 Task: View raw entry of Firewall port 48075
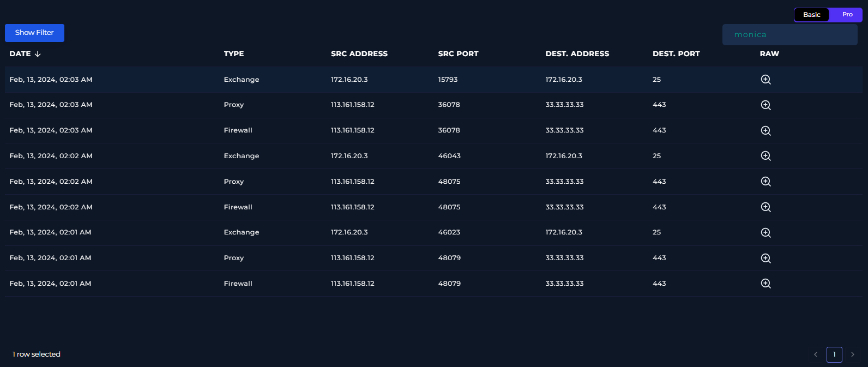pos(765,207)
